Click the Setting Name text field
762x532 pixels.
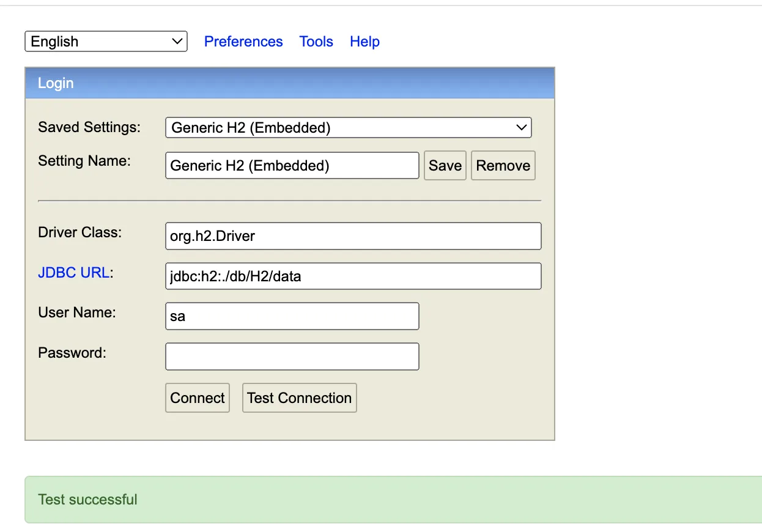pos(292,166)
